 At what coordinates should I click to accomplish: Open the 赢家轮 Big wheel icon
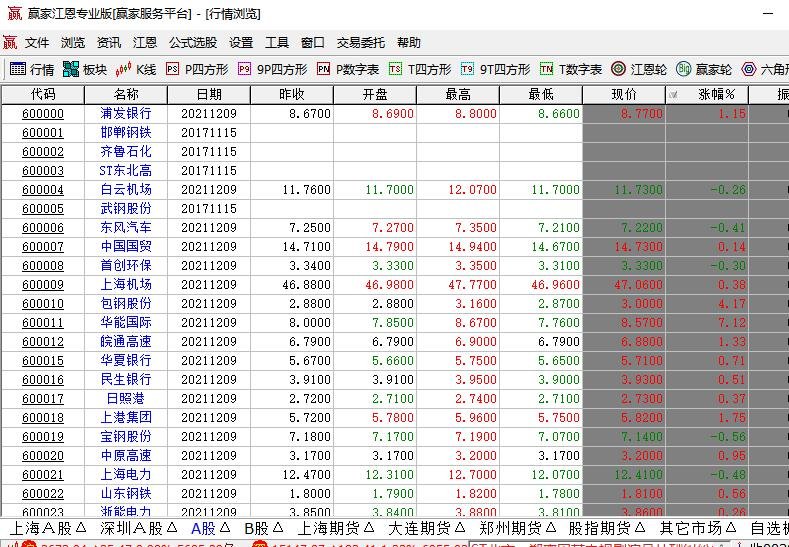(683, 69)
